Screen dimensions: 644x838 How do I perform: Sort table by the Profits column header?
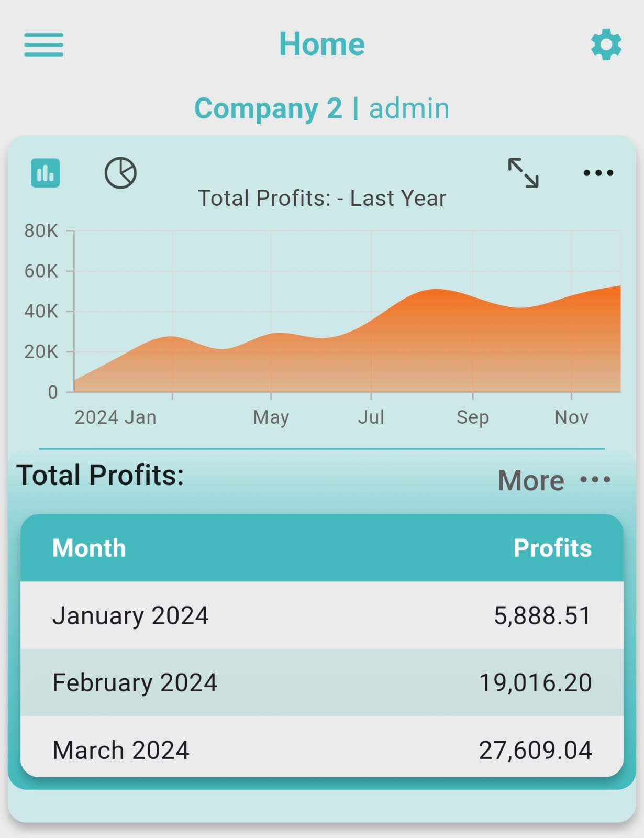552,548
